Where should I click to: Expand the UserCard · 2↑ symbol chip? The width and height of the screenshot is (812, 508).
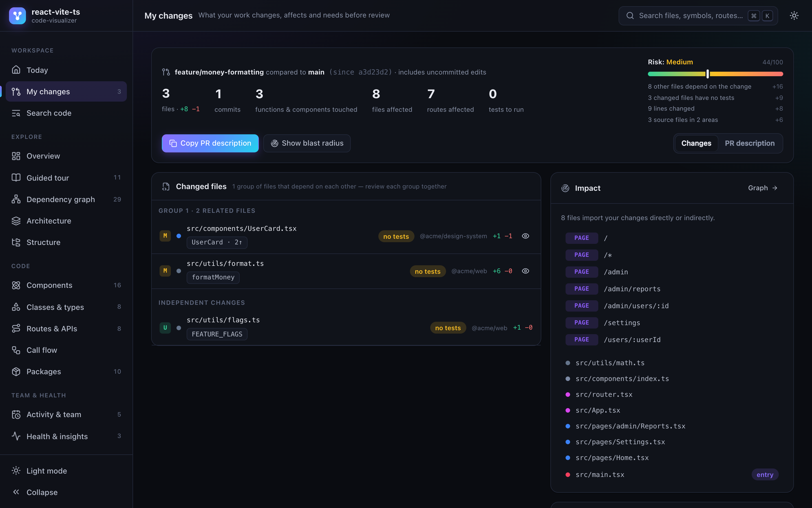(x=217, y=242)
